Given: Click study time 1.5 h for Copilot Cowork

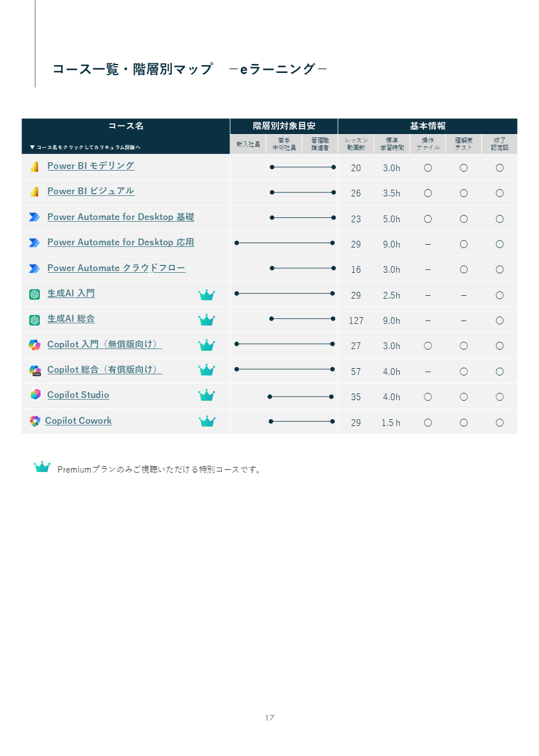Looking at the screenshot, I should pyautogui.click(x=391, y=423).
